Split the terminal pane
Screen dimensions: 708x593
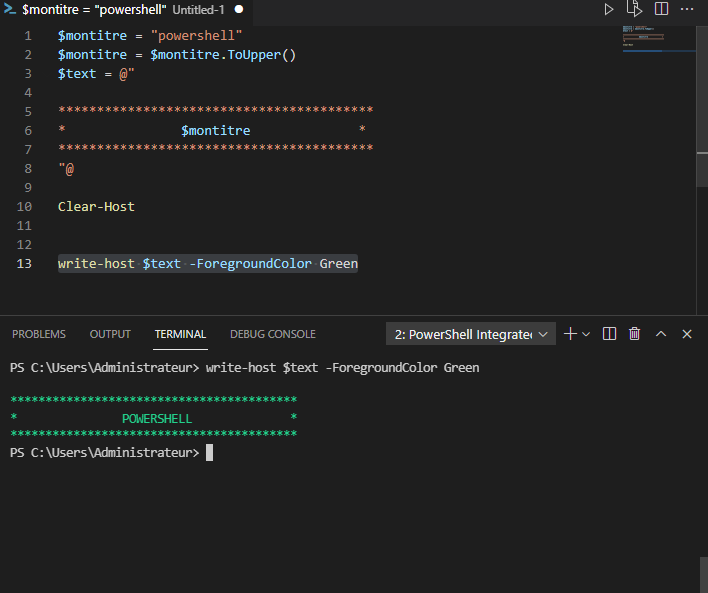610,334
